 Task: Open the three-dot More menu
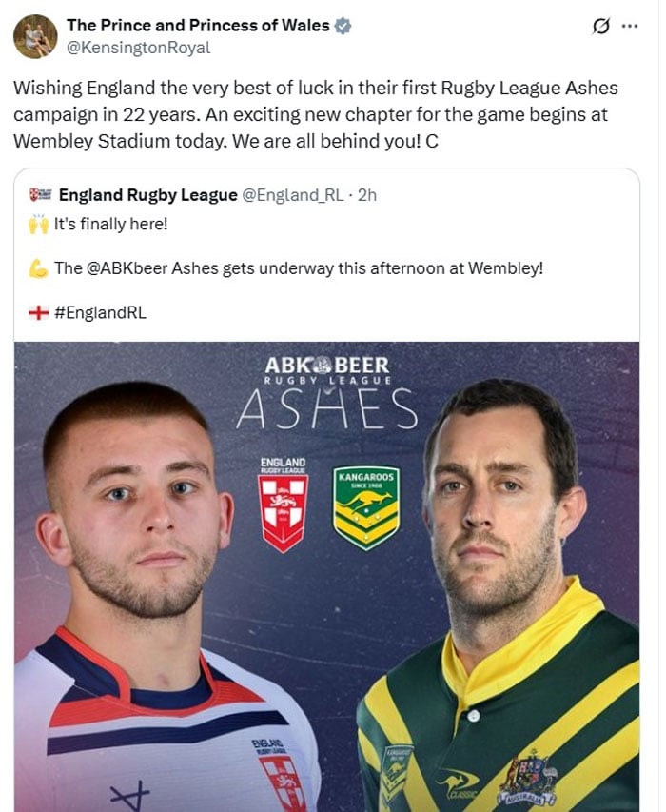click(x=629, y=27)
